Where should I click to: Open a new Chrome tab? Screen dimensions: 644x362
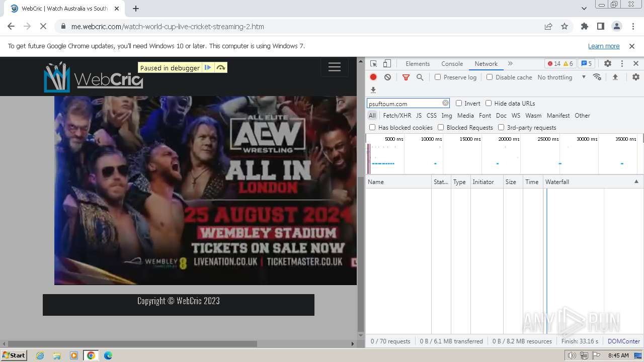point(136,9)
